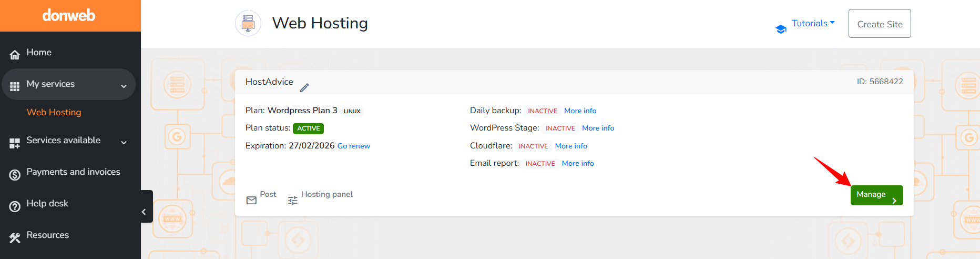980x259 pixels.
Task: Click the Go renew link
Action: 354,146
